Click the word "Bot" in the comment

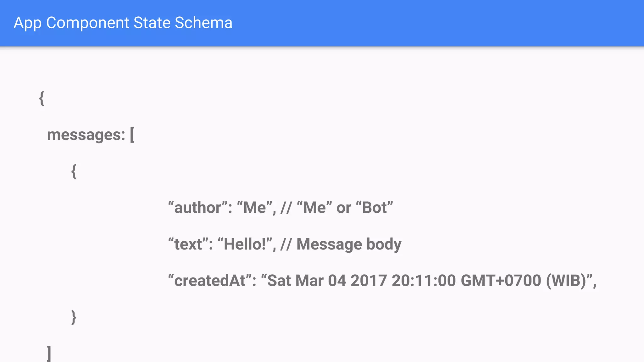click(x=375, y=208)
